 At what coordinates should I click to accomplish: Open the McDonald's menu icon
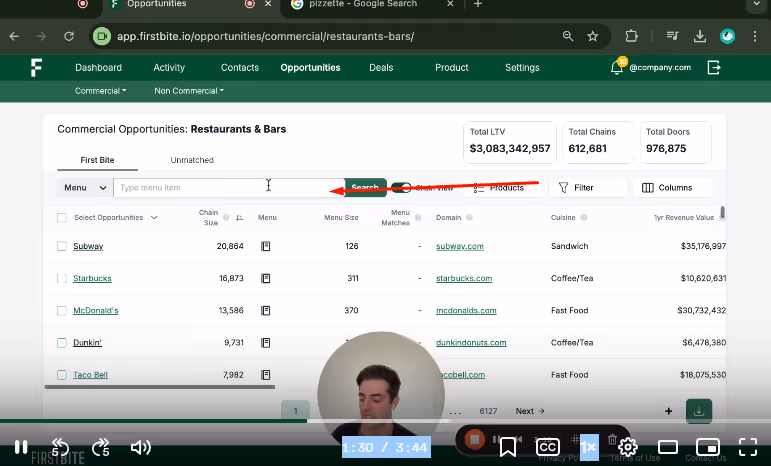pos(266,310)
